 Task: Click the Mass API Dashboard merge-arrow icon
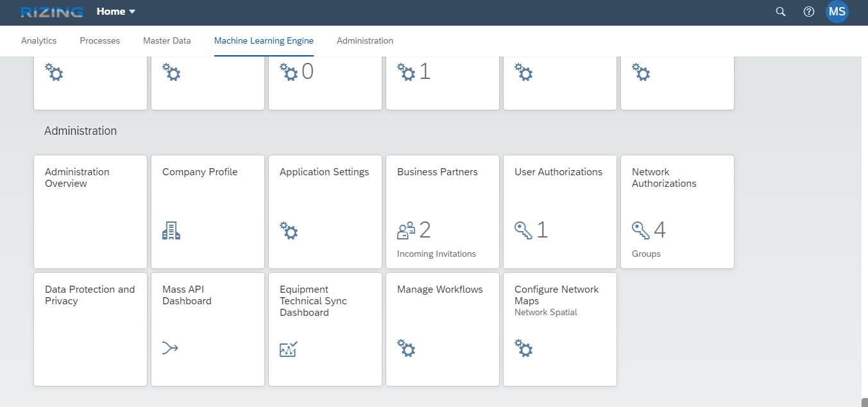pos(170,349)
